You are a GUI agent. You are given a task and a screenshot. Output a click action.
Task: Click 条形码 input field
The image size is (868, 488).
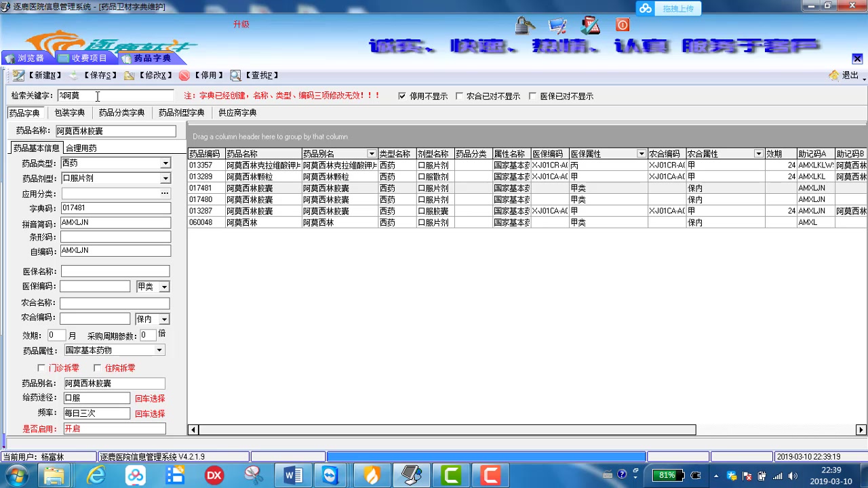click(x=115, y=237)
